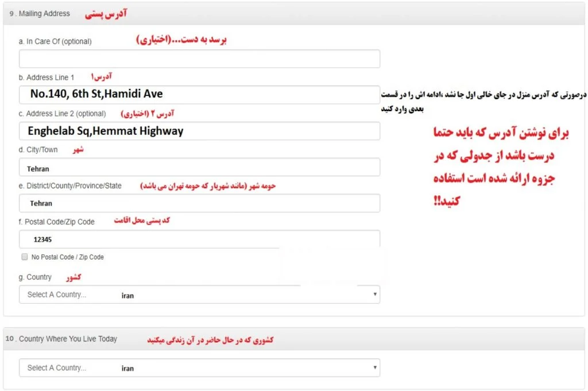Viewport: 588px width, 391px height.
Task: Click the arrow on Mailing Address Country select
Action: (x=374, y=295)
